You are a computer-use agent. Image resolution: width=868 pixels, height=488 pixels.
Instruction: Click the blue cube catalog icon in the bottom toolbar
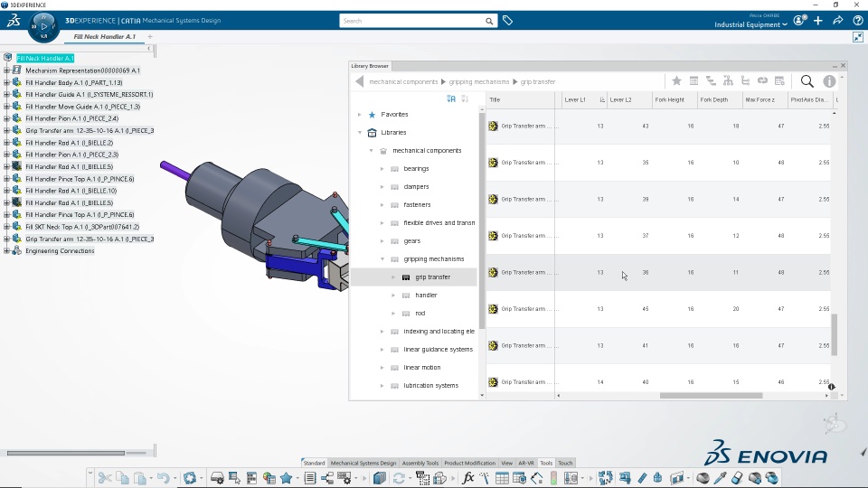[379, 478]
